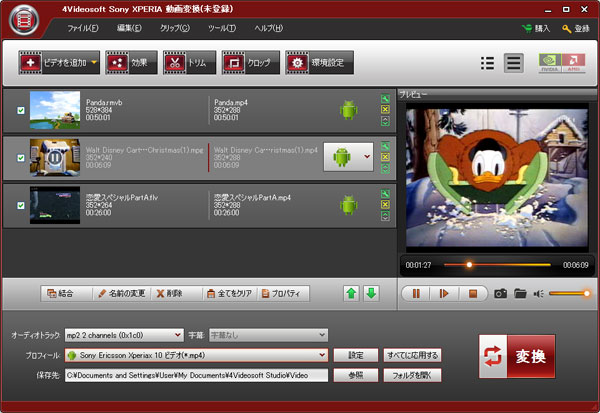Viewport: 600px width, 413px height.
Task: Open the Audio Track dropdown
Action: coord(124,335)
